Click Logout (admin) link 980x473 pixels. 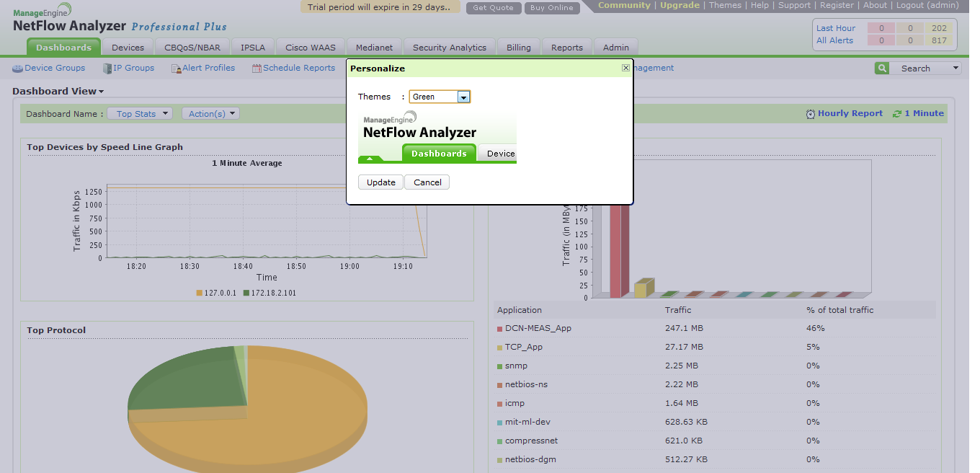927,5
